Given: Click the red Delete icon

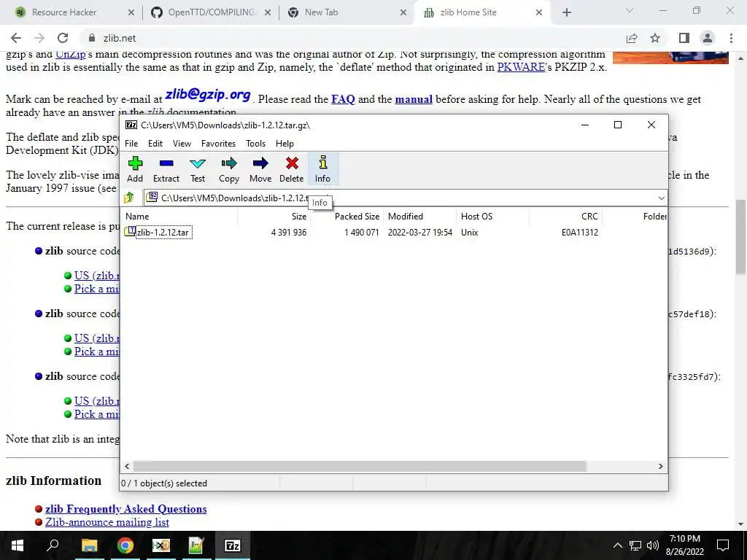Looking at the screenshot, I should 292,164.
